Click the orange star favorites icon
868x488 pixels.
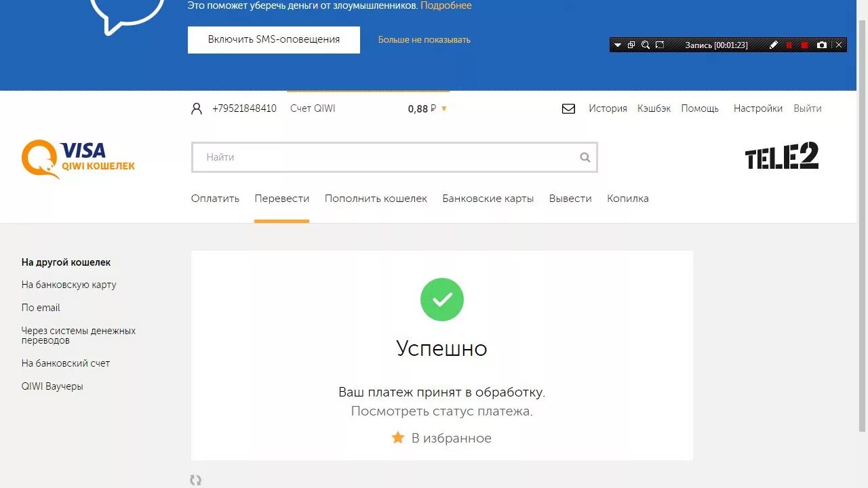398,438
